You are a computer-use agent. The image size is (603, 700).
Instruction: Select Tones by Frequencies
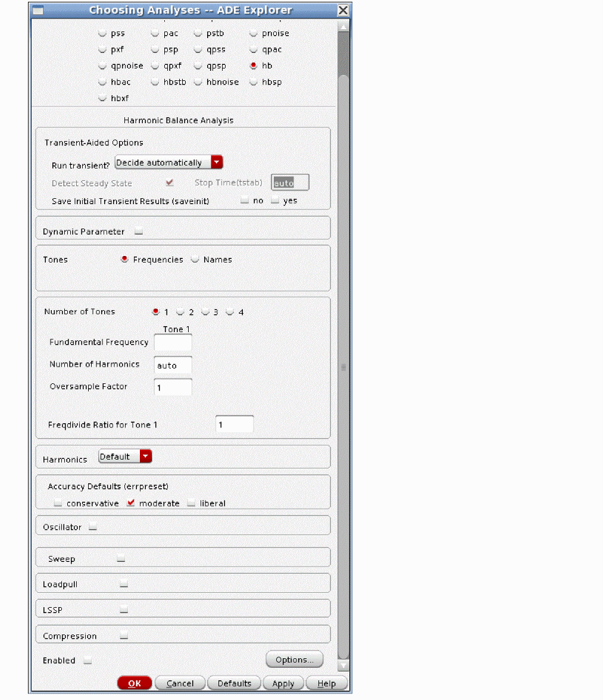pyautogui.click(x=124, y=260)
